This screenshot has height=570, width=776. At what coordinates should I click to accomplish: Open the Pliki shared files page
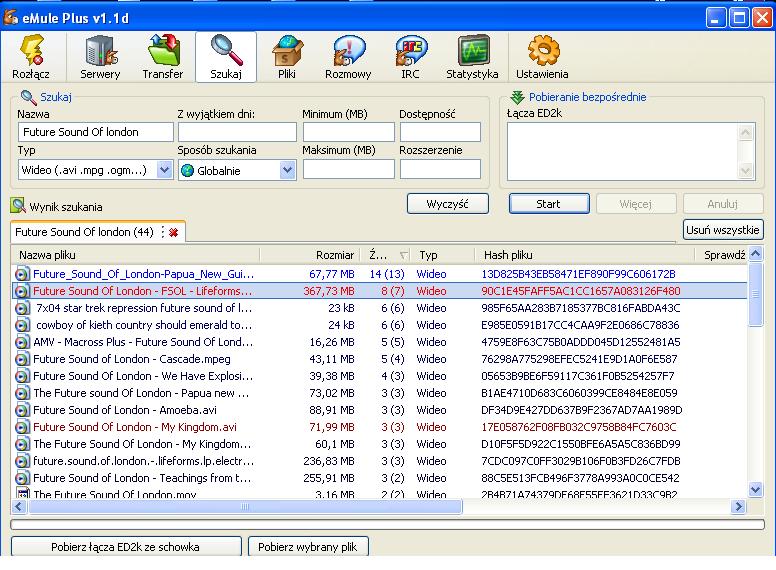287,57
